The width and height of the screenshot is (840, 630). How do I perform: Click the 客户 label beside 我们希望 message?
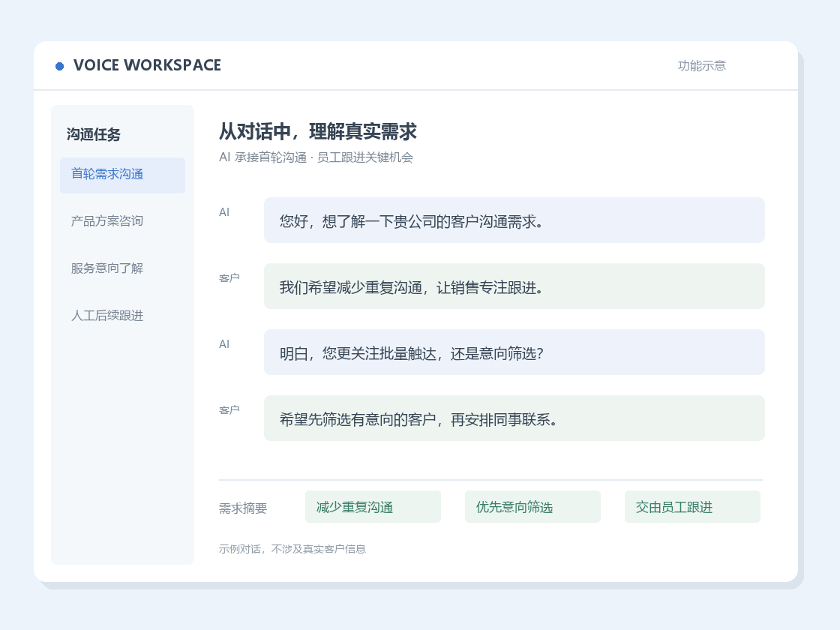point(229,278)
